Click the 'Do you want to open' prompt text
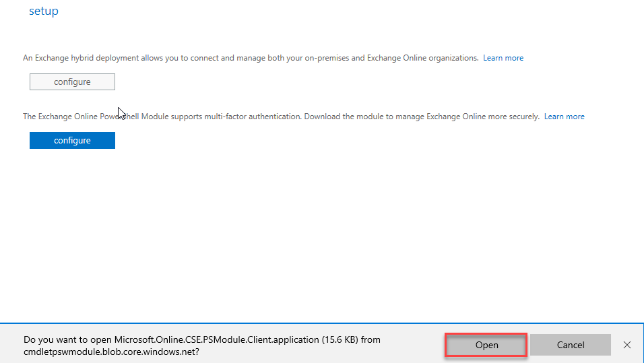This screenshot has width=644, height=363. pos(201,345)
